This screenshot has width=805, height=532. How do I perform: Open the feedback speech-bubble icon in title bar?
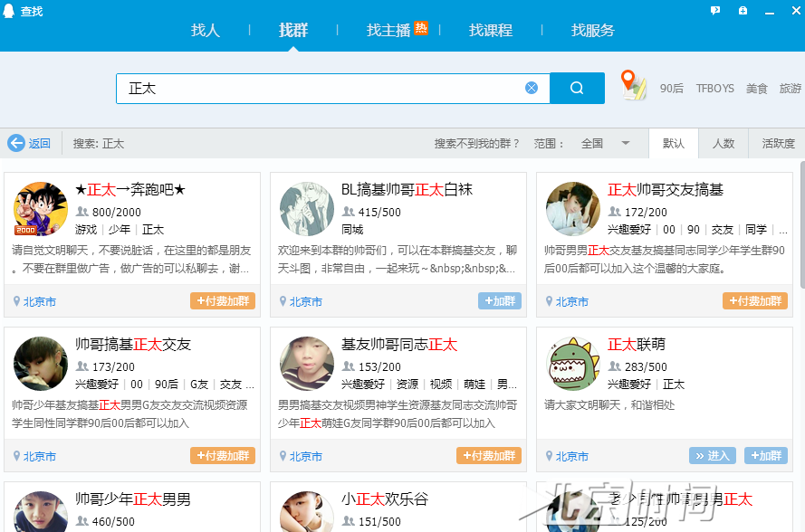(717, 10)
